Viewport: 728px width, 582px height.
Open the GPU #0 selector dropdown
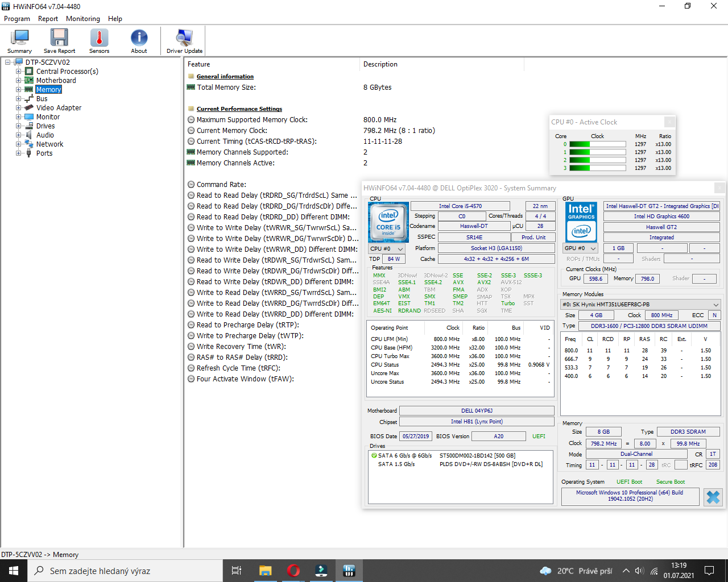[581, 248]
